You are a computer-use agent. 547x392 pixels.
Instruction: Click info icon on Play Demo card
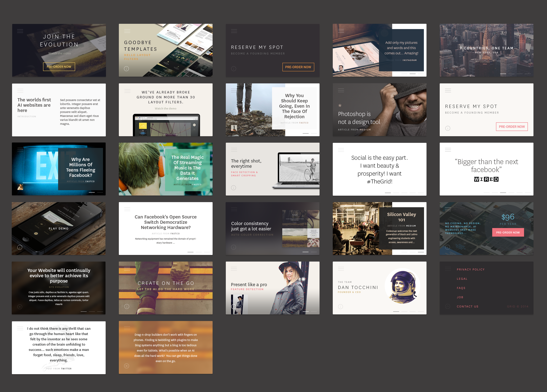(x=20, y=247)
